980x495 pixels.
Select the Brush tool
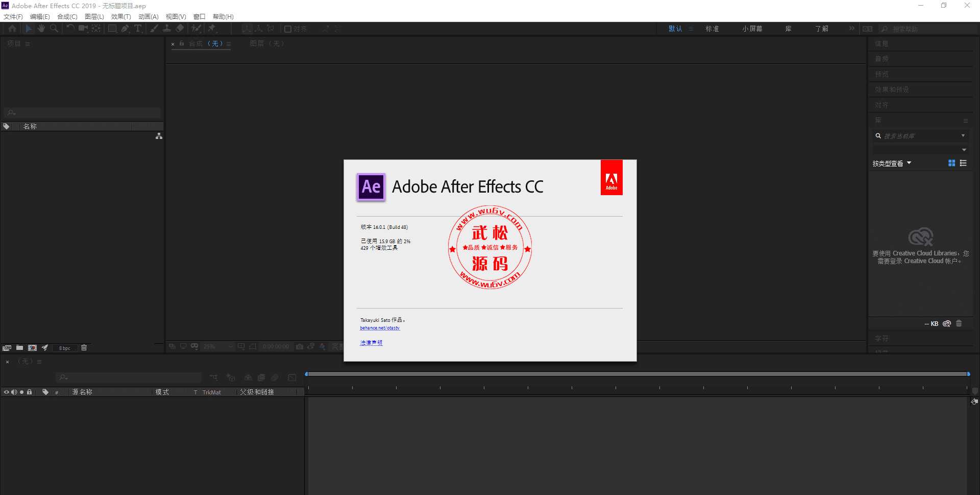tap(154, 29)
